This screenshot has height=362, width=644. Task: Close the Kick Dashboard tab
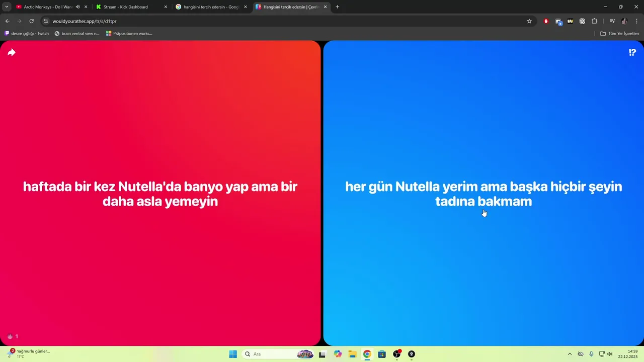pos(166,7)
